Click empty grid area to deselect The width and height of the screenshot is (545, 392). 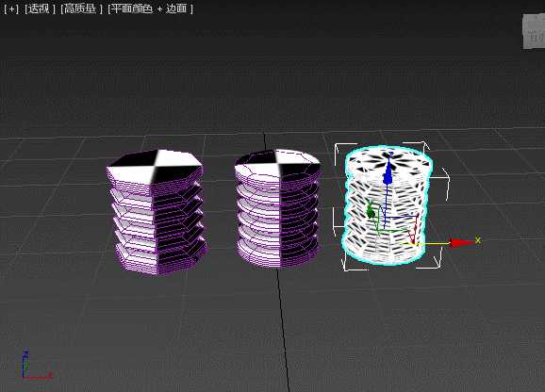click(139, 330)
